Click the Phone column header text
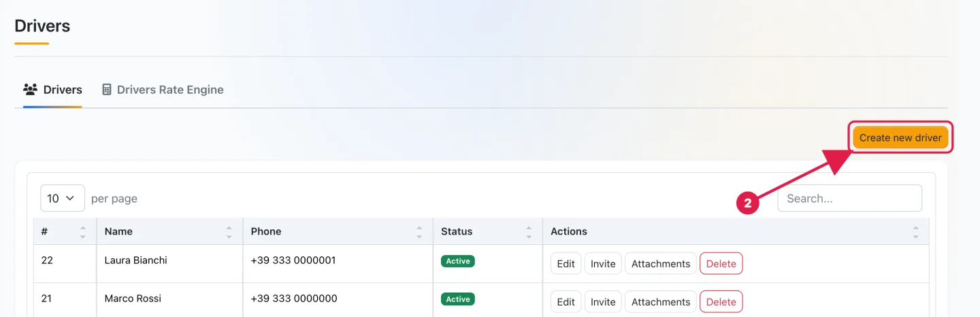Screen dimensions: 980x317 click(x=266, y=231)
